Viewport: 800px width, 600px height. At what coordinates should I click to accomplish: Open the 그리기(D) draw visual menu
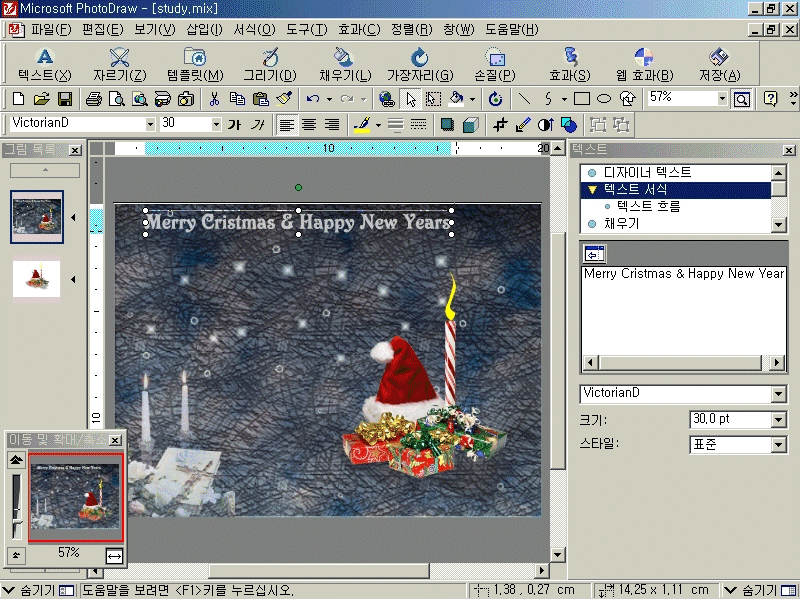[x=270, y=64]
